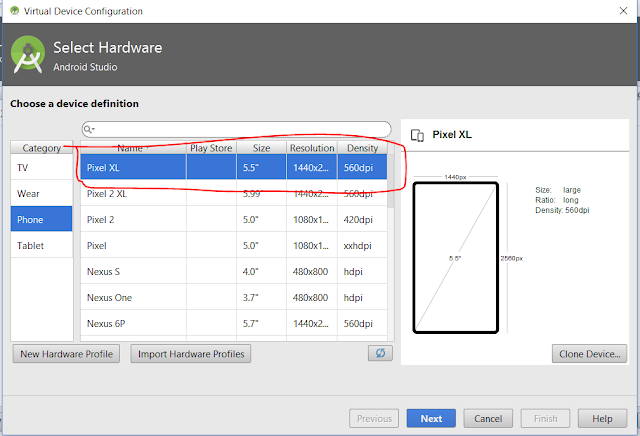Focus the device search input field
The image size is (640, 436).
click(236, 129)
